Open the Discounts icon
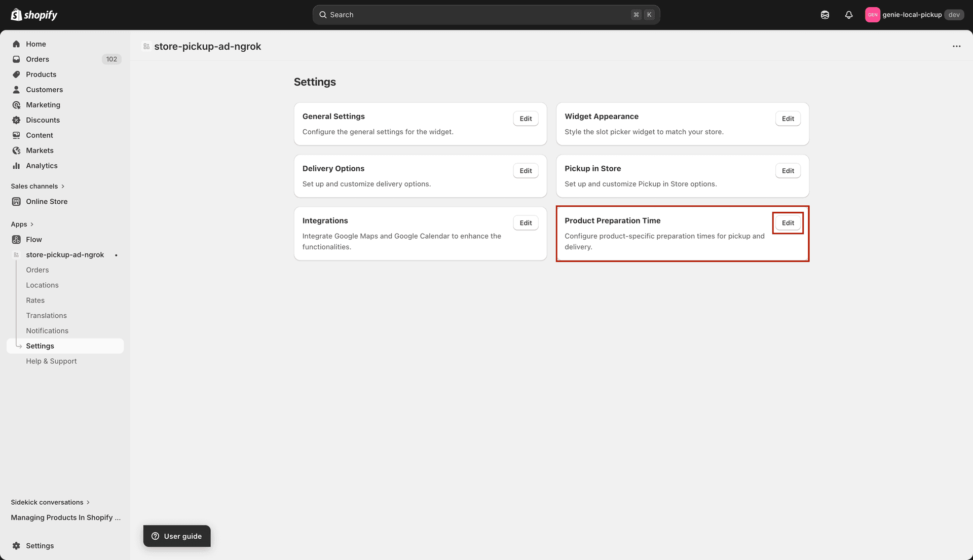 coord(16,120)
